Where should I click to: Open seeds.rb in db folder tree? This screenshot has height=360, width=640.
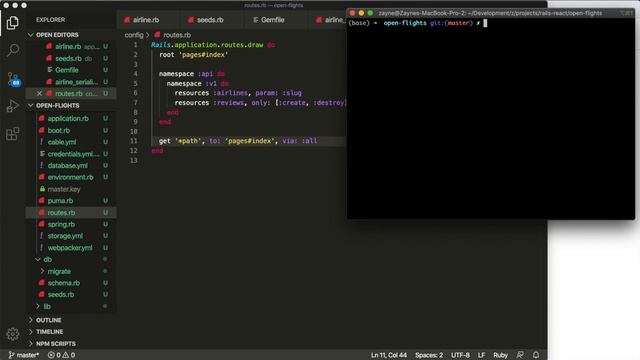tap(71, 294)
